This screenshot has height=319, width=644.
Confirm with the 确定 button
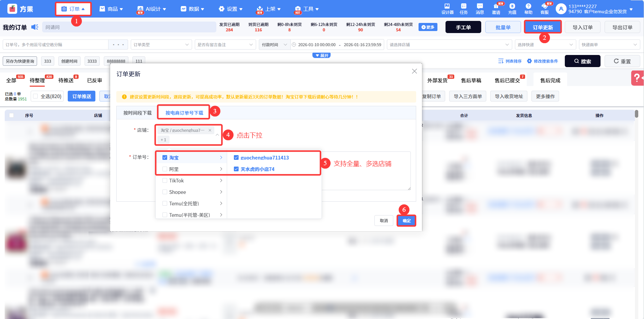tap(406, 221)
